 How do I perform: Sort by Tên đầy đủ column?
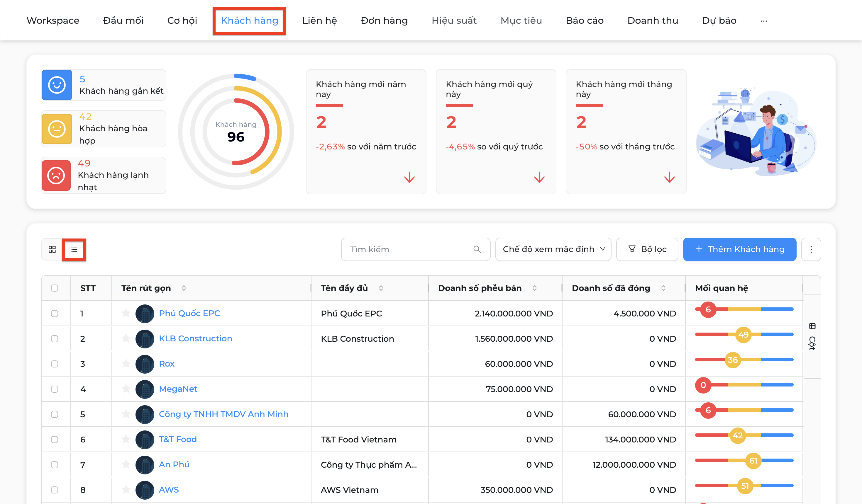tap(381, 288)
